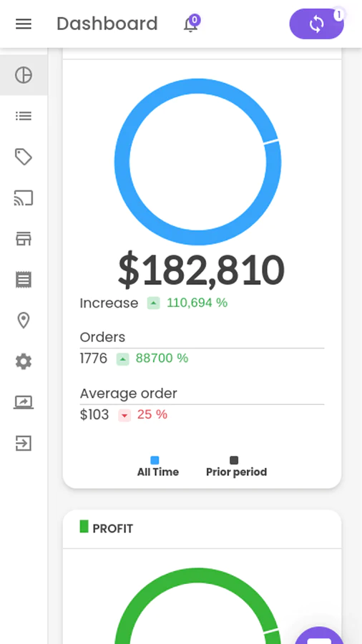Select the dashboard pie chart sidebar icon
Image resolution: width=362 pixels, height=644 pixels.
24,75
